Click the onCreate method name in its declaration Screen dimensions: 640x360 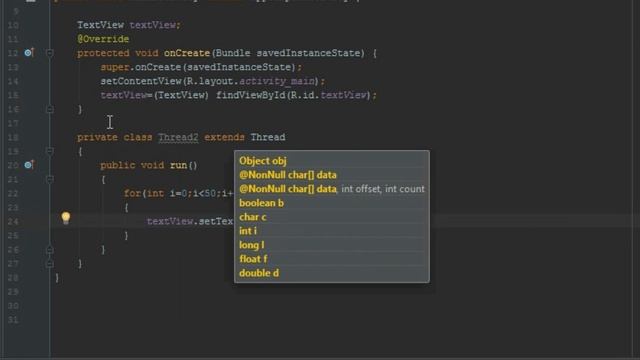[187, 53]
